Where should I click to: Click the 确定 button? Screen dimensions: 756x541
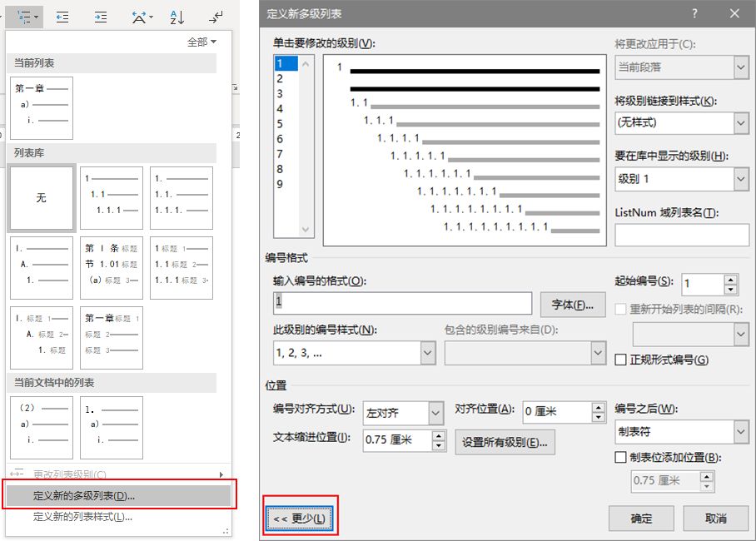pos(641,519)
